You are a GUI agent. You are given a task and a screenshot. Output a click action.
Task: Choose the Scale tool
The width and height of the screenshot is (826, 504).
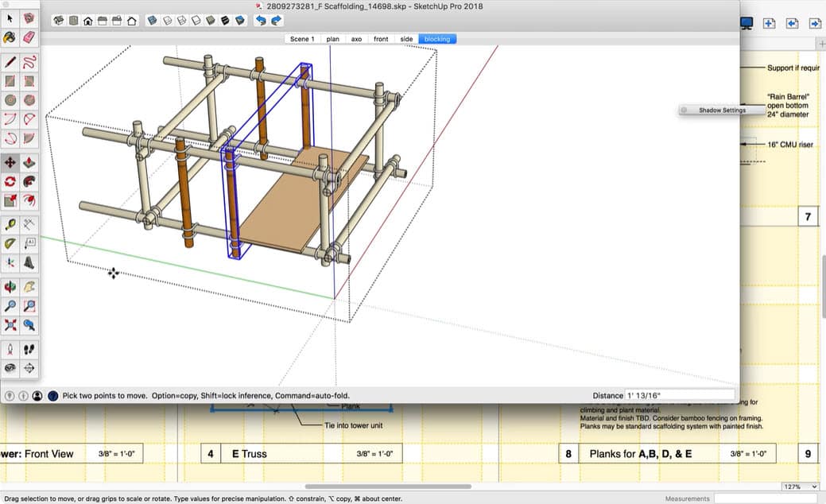click(10, 200)
